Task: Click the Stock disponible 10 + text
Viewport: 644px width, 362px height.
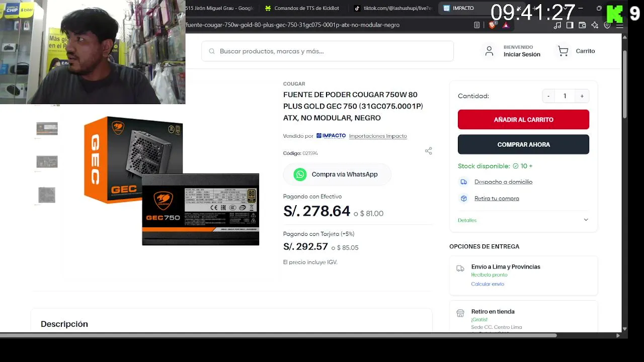Action: click(x=495, y=166)
